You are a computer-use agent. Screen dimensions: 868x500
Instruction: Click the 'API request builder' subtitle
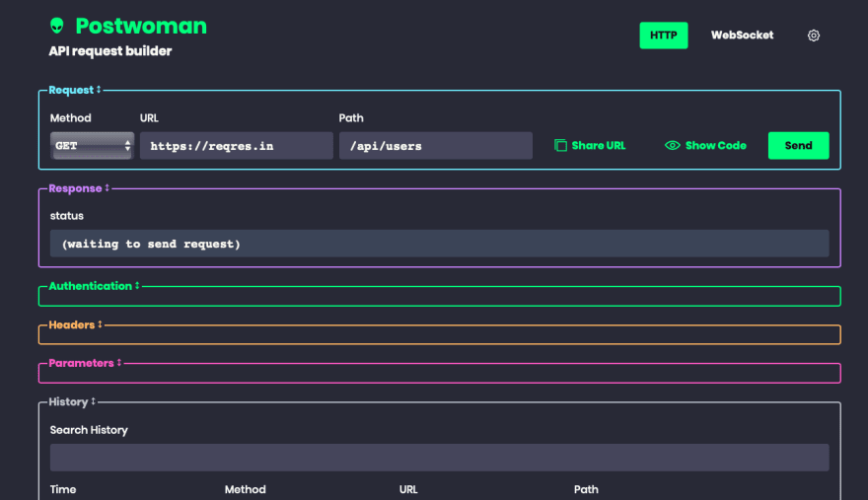pos(110,51)
